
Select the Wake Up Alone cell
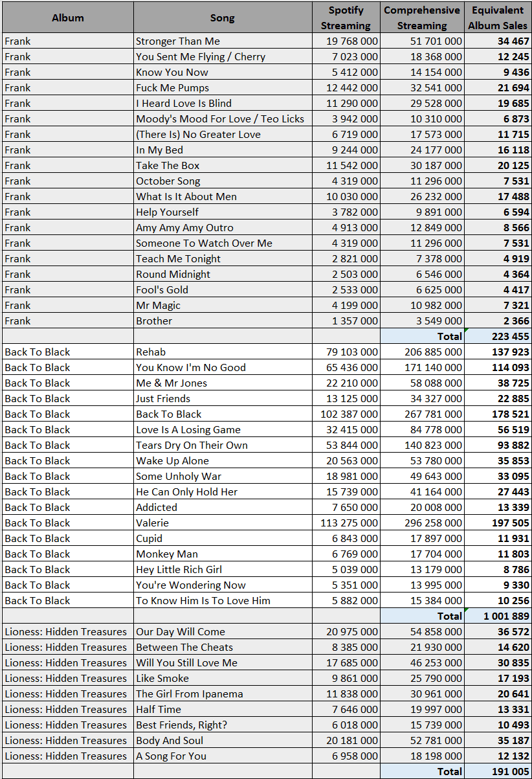[x=223, y=460]
